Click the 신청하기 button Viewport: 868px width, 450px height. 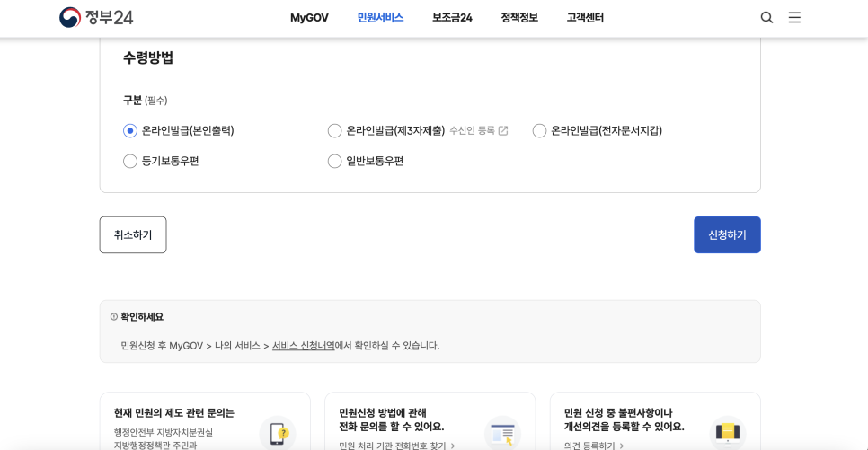click(x=727, y=234)
